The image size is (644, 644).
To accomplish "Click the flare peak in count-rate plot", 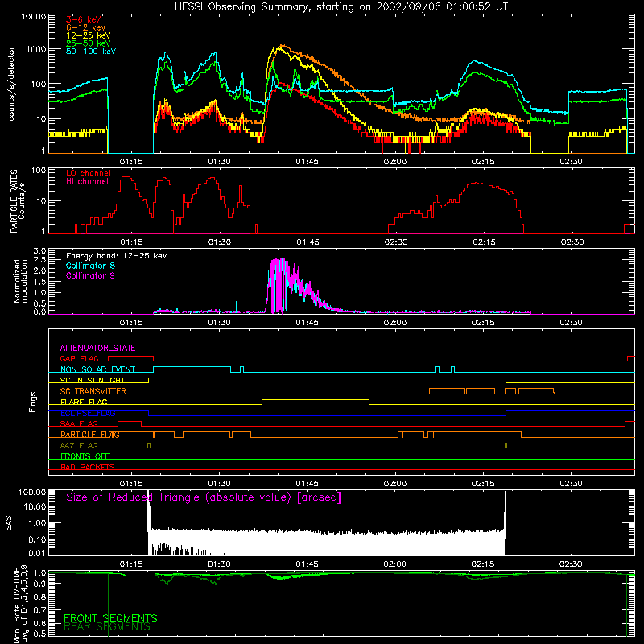I will point(282,47).
